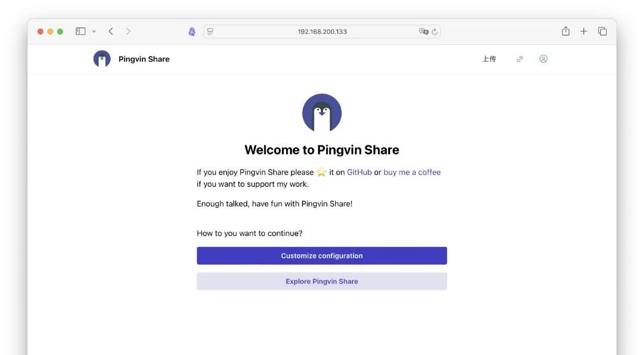
Task: Click the green maximize window button
Action: pos(60,32)
